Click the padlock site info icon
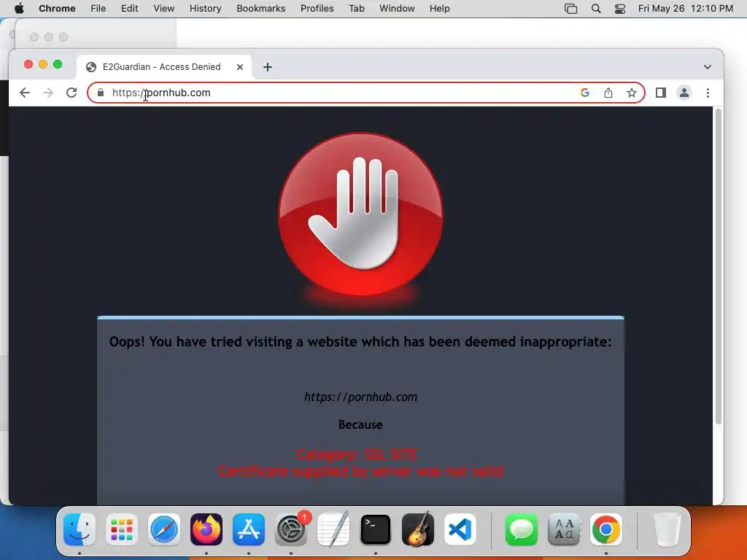This screenshot has width=747, height=560. point(101,93)
